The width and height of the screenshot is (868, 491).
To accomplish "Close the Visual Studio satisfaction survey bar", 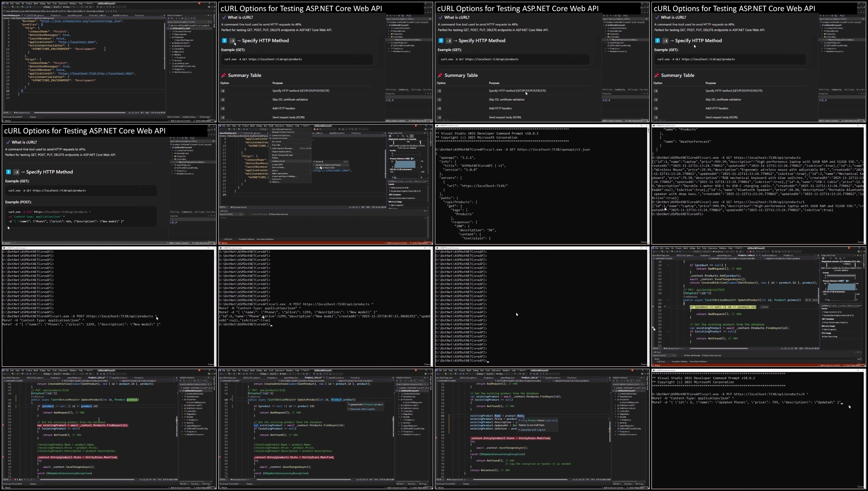I will pos(214,11).
